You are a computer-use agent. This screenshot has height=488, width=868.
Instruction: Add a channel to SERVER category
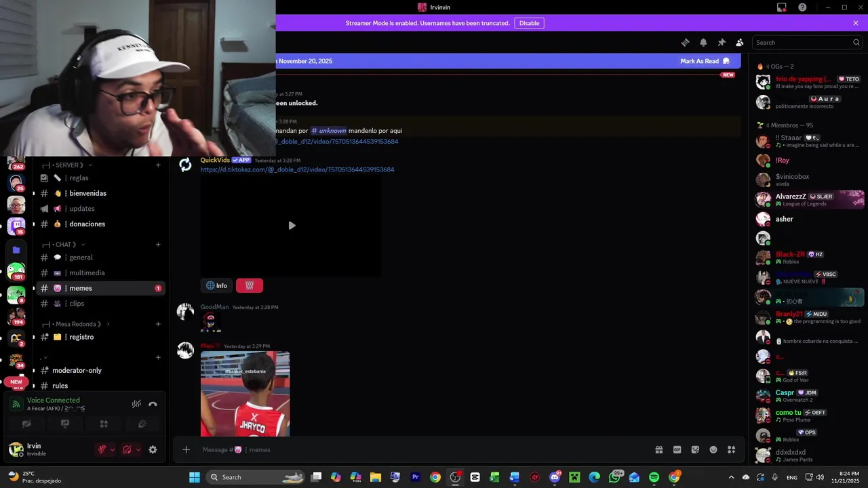pos(158,165)
